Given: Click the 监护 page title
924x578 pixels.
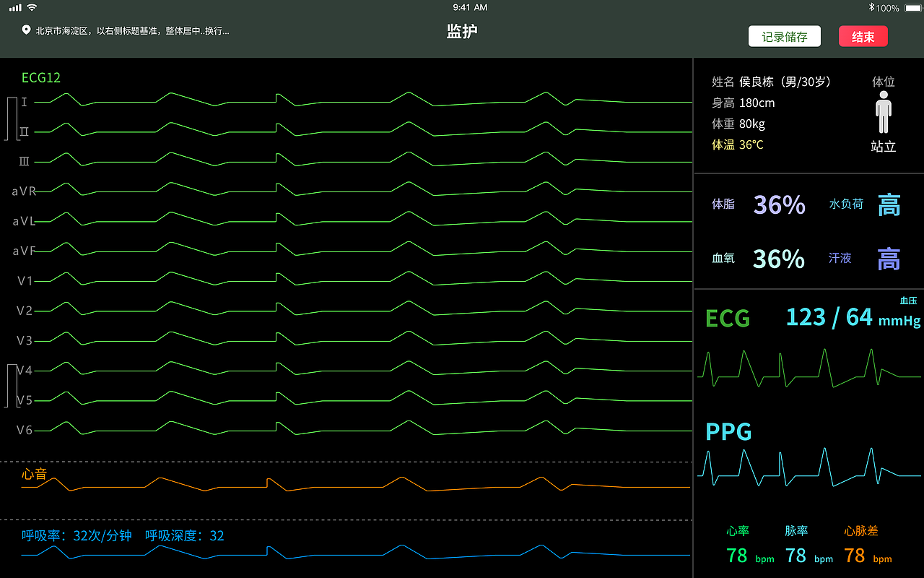Looking at the screenshot, I should tap(462, 31).
